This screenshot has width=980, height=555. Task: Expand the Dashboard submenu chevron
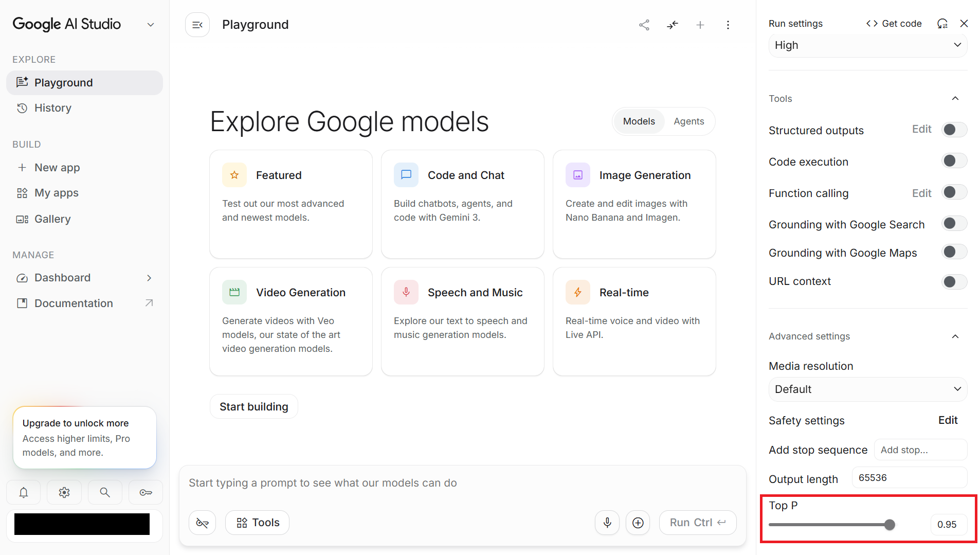[x=149, y=278]
